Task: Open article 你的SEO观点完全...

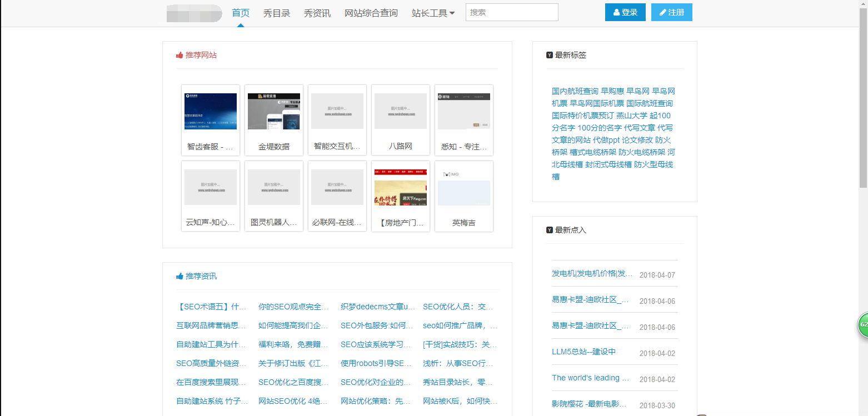Action: (x=293, y=307)
